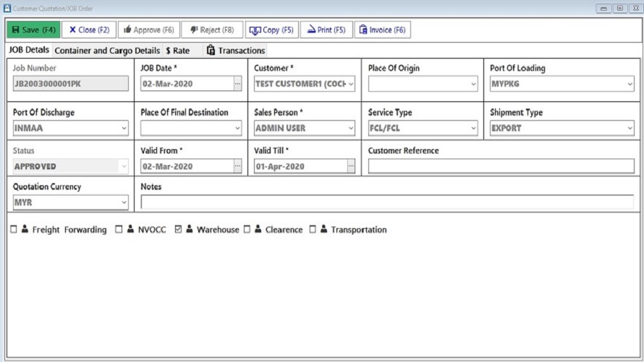Tick the Transportation checkbox
Viewport: 644px width, 362px height.
point(313,230)
